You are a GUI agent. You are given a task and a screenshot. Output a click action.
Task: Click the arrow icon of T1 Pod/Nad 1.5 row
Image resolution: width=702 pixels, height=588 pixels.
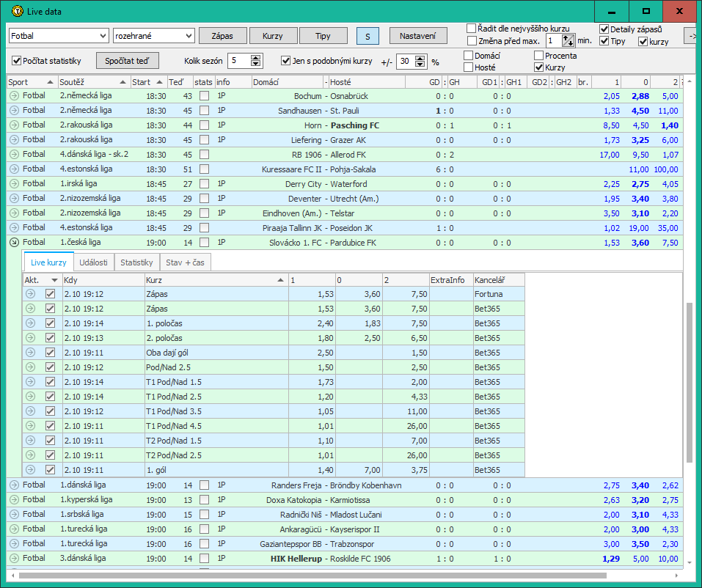tap(31, 382)
